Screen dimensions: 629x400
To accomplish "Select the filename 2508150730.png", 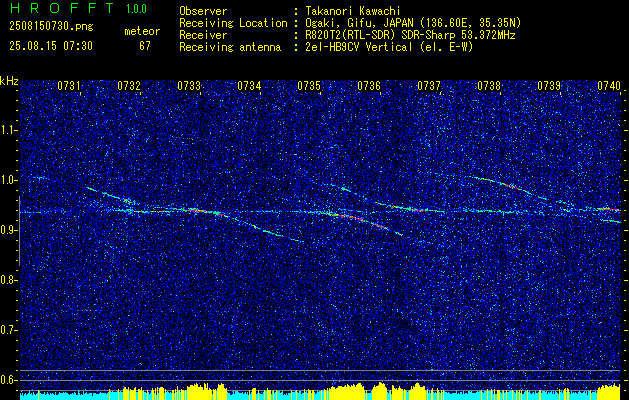I will (51, 27).
